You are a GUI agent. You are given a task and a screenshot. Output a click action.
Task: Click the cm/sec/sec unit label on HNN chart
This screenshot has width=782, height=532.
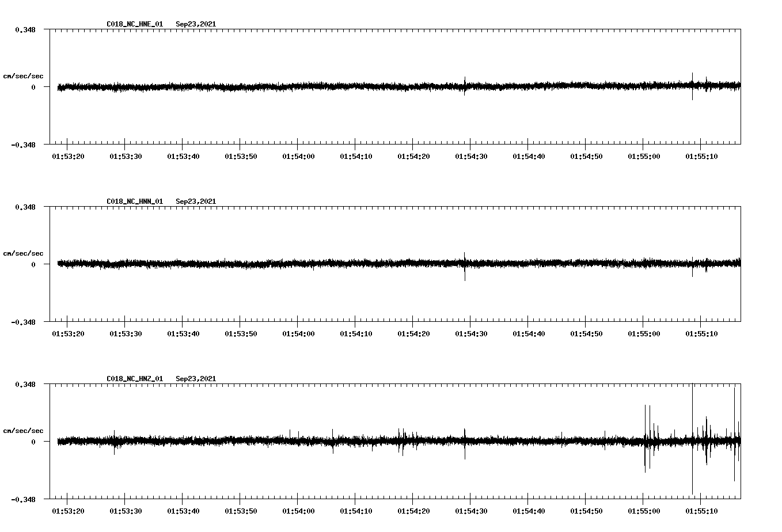coord(23,253)
